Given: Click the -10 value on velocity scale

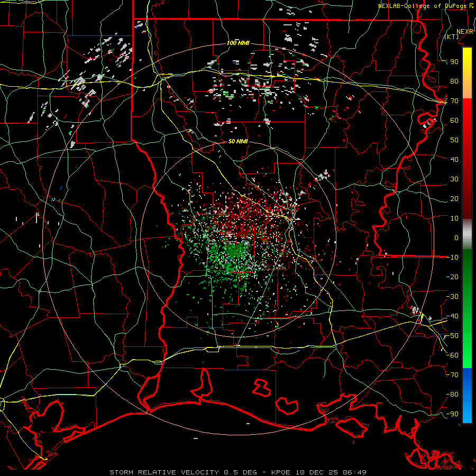Looking at the screenshot, I should click(x=452, y=258).
